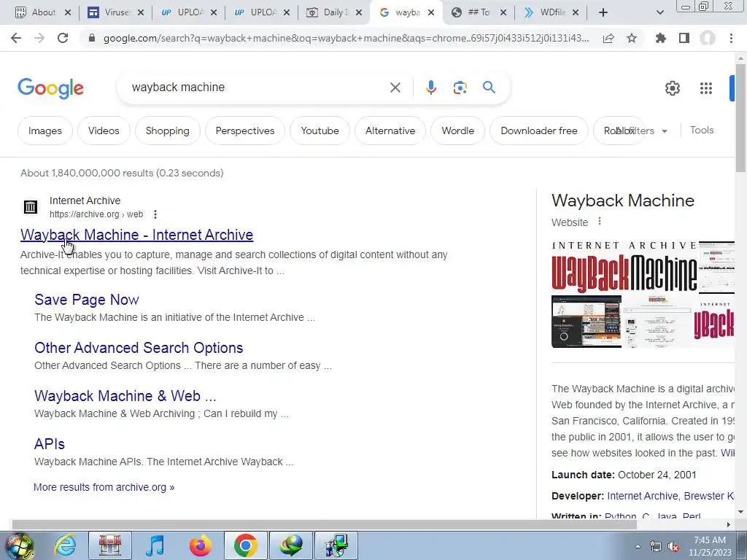747x560 pixels.
Task: Expand the tab search dropdown arrow
Action: [659, 12]
